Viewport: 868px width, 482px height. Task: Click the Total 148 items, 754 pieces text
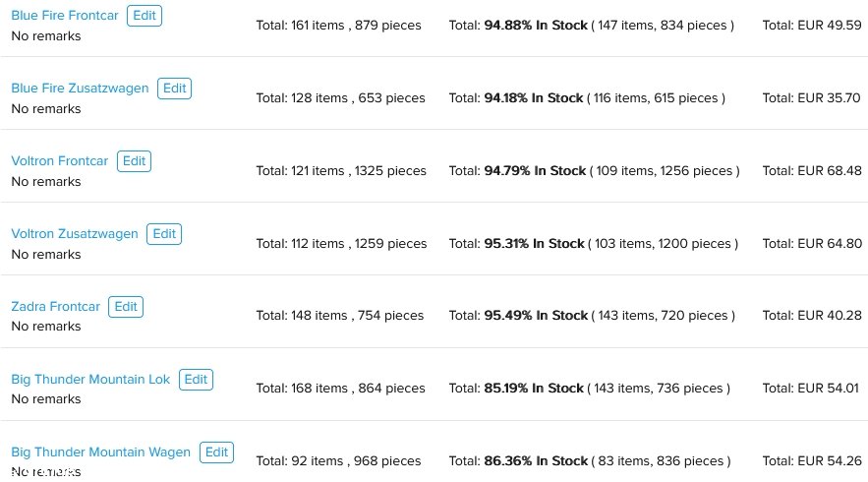click(339, 315)
